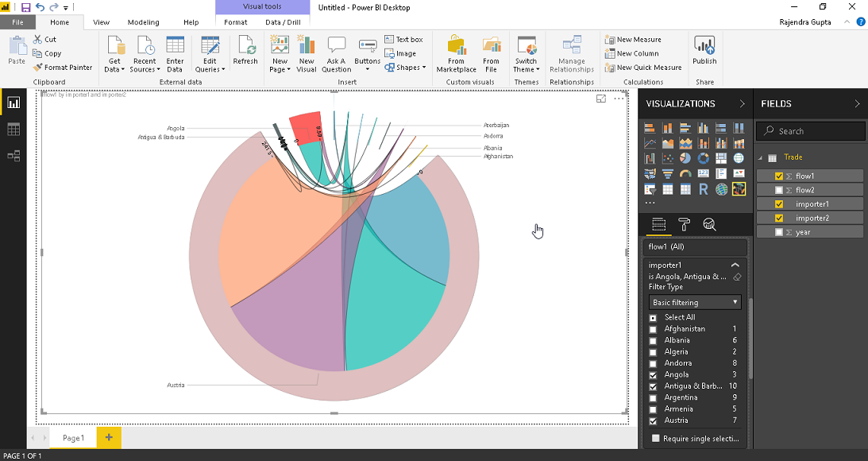Uncheck Angola in the filter list
This screenshot has width=868, height=461.
click(x=654, y=375)
